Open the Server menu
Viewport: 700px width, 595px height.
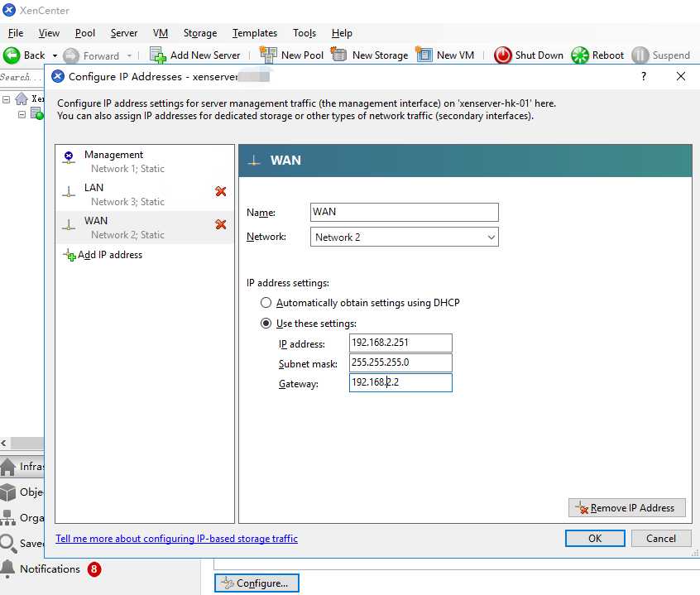tap(124, 33)
